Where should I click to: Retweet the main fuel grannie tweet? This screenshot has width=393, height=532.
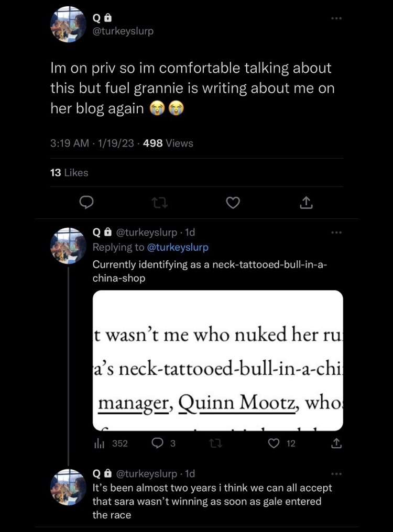[x=160, y=203]
